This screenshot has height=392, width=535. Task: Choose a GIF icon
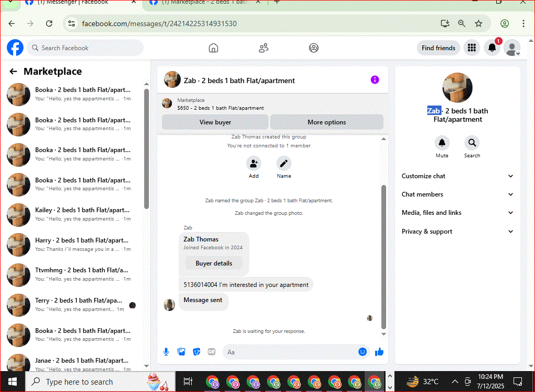(212, 352)
